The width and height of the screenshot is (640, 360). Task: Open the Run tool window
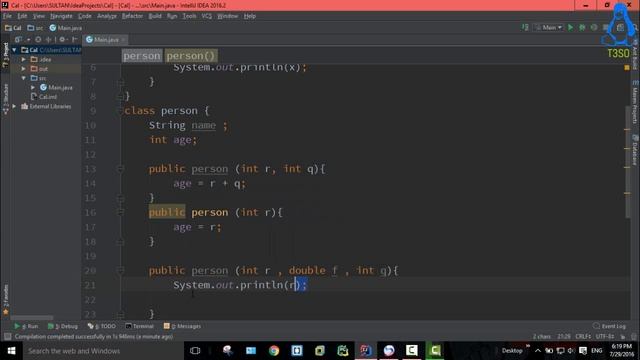point(26,326)
